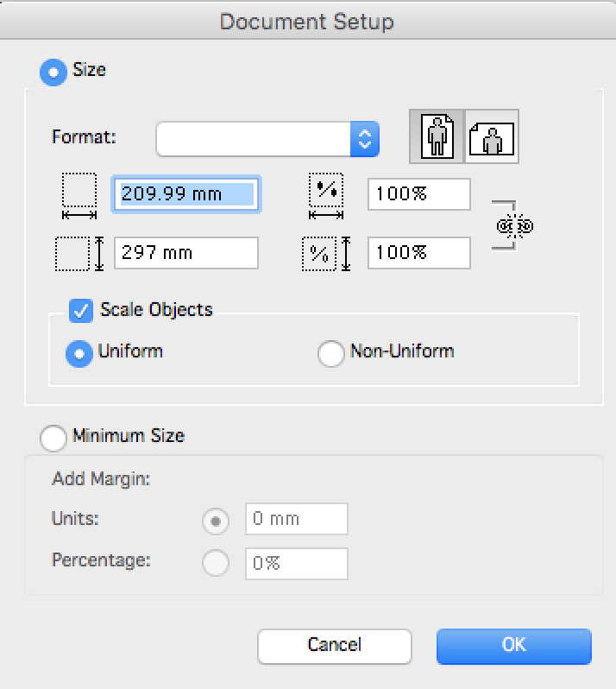Screen dimensions: 616x689
Task: Select the Minimum Size radio option
Action: 53,438
